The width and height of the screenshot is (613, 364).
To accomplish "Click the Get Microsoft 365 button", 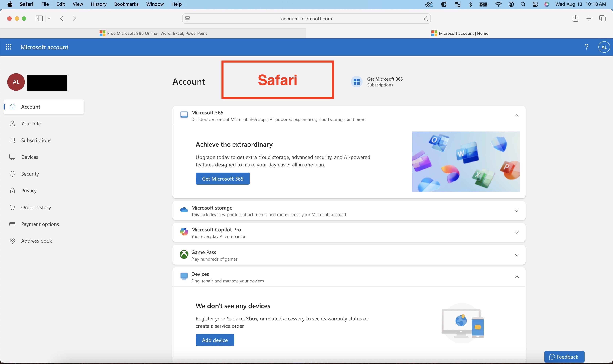I will point(222,178).
